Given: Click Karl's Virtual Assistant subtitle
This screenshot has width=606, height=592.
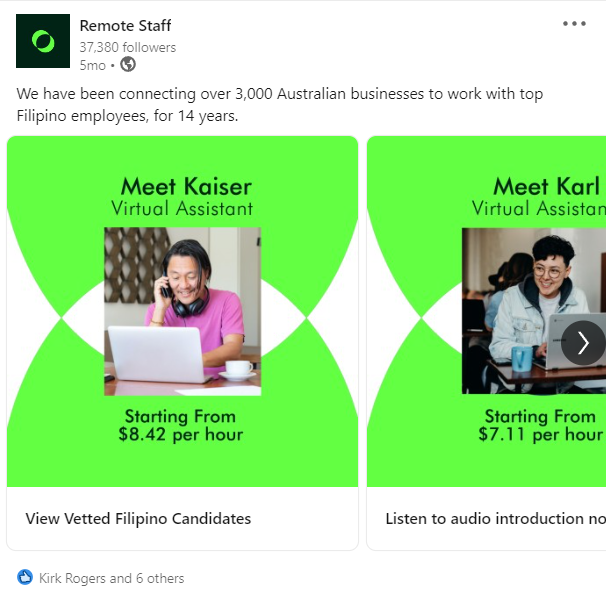Looking at the screenshot, I should tap(538, 209).
